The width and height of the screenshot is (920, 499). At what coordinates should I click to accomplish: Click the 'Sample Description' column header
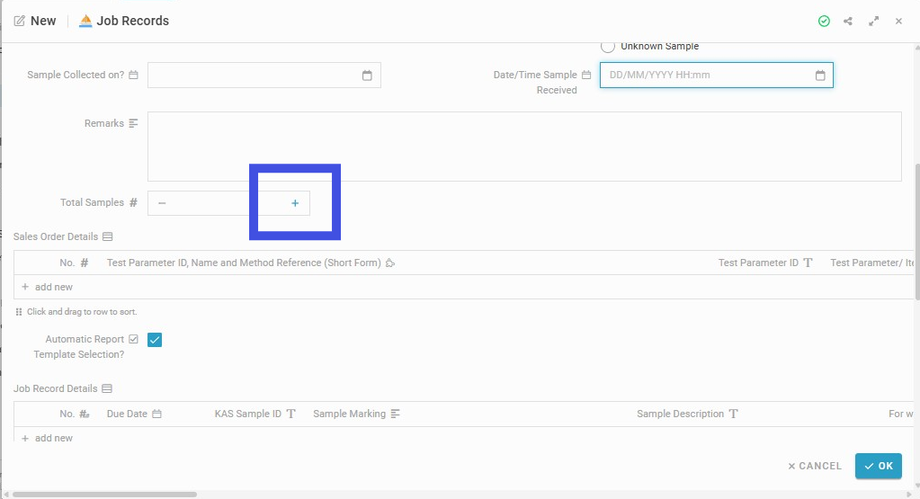coord(681,414)
